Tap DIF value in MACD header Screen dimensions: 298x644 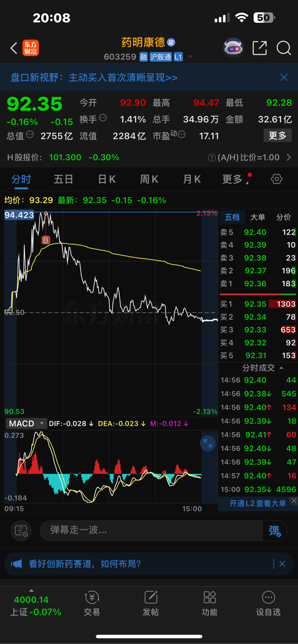(71, 424)
